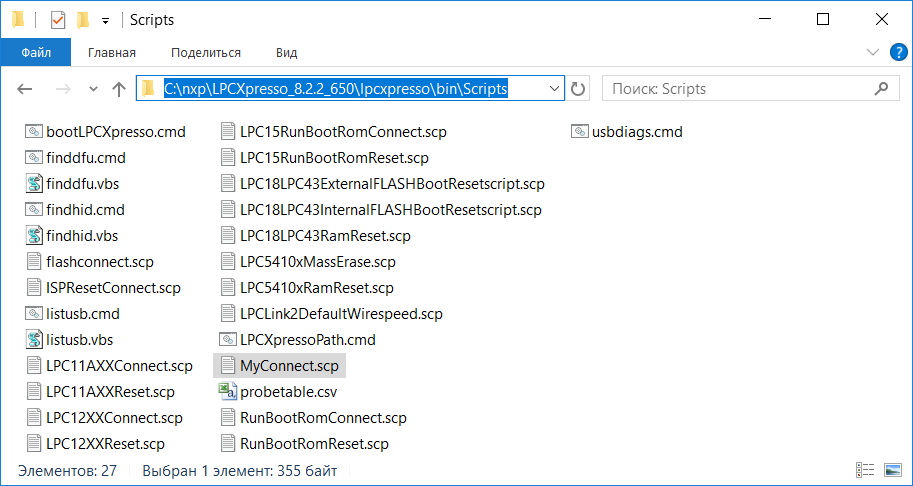Navigate up one folder level
This screenshot has height=486, width=913.
pos(119,89)
